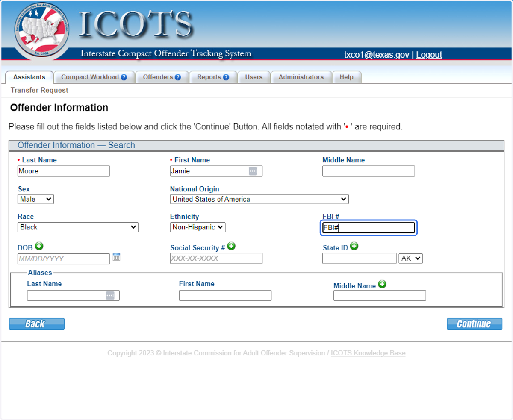Click the FBI # input field

pyautogui.click(x=369, y=228)
